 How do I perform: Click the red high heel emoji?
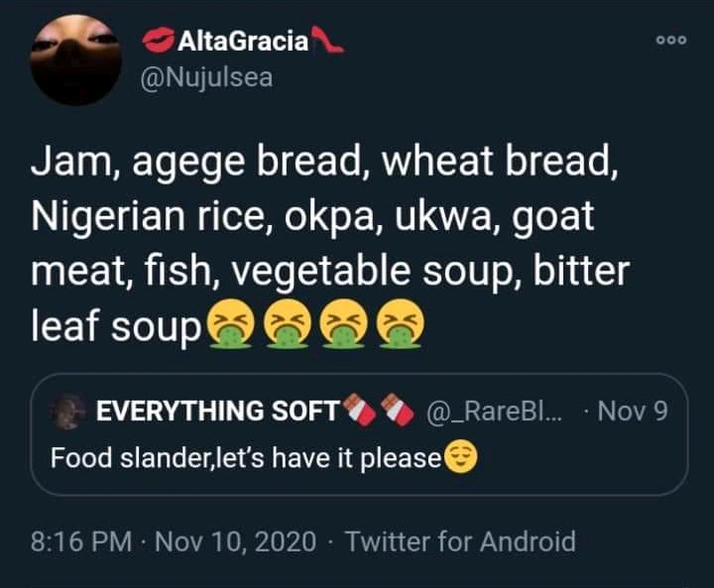click(328, 42)
